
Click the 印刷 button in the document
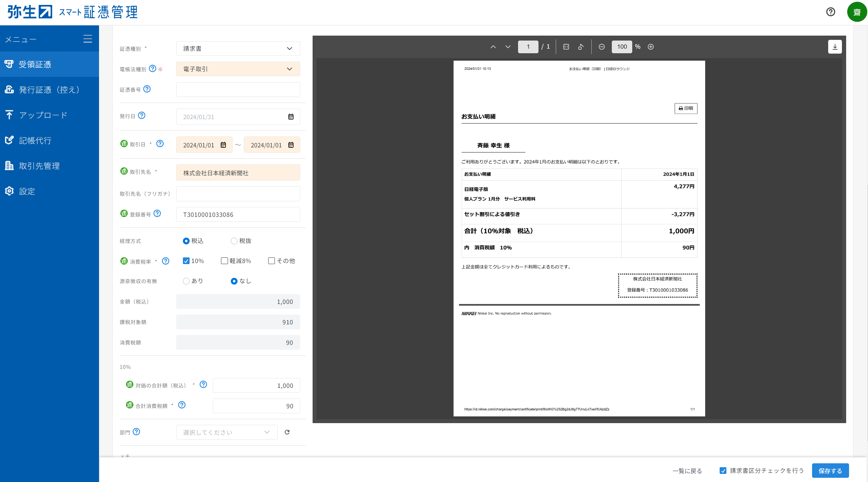(x=686, y=108)
